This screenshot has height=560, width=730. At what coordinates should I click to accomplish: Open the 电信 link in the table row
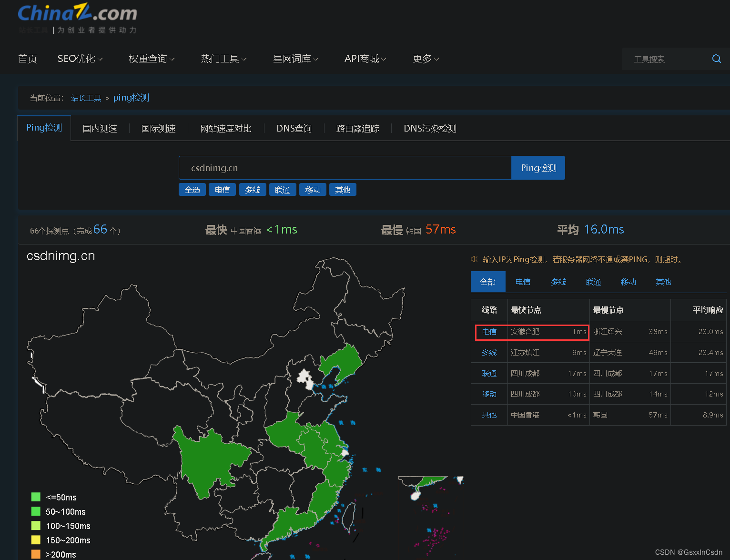489,332
